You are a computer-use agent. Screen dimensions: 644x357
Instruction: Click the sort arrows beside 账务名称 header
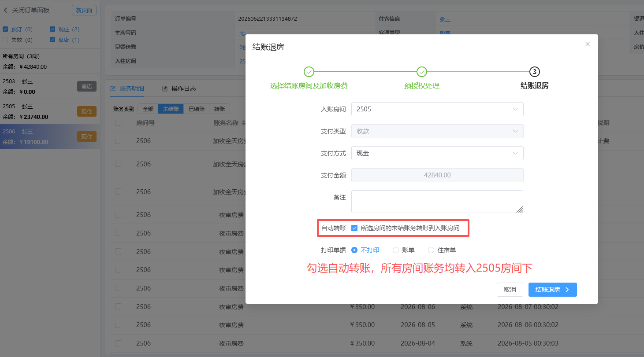244,123
